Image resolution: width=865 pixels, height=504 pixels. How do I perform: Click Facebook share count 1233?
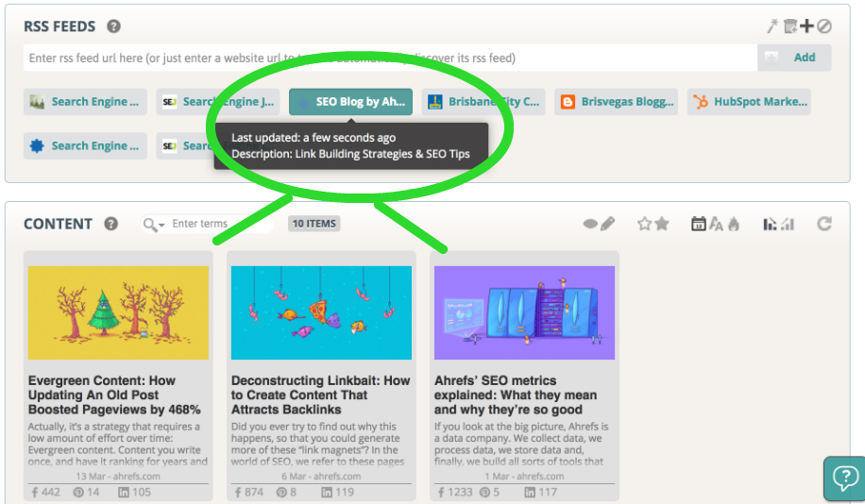[455, 492]
